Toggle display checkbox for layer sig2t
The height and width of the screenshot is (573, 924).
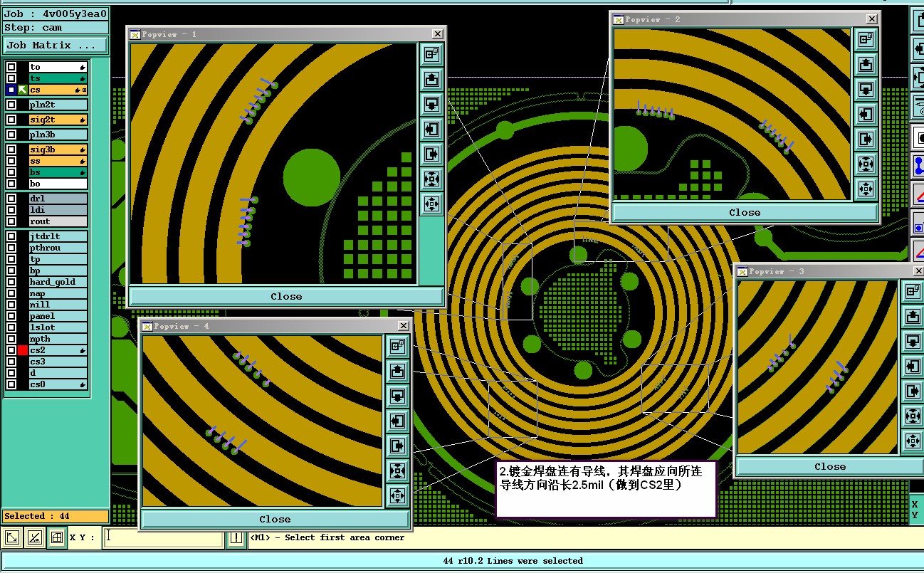tap(11, 120)
